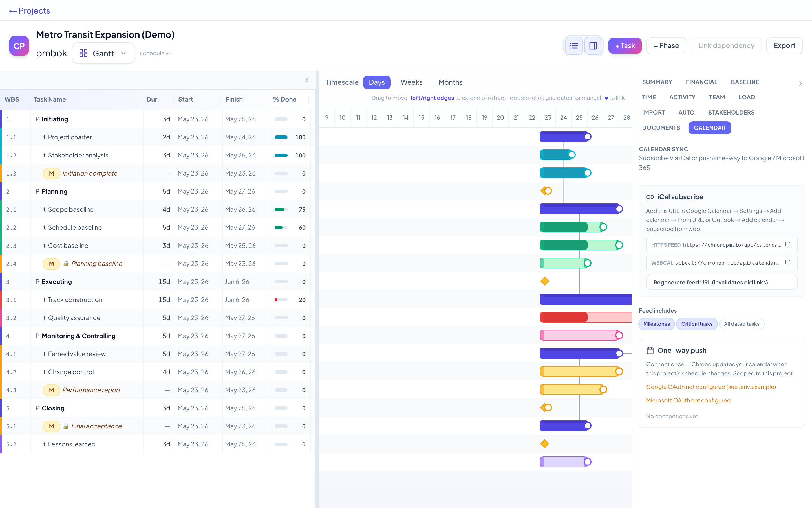Click Final acceptance diamond on Gantt chart
Image resolution: width=812 pixels, height=508 pixels.
pos(545,444)
